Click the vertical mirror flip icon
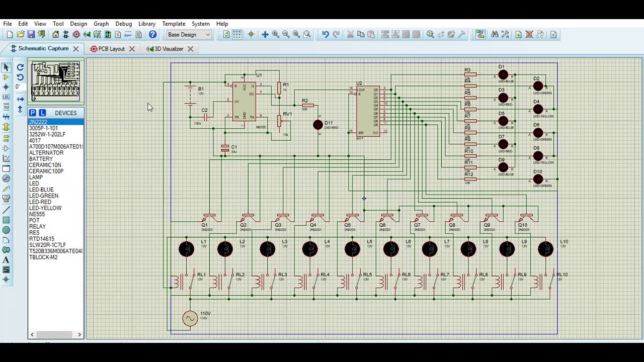The image size is (644, 362). coord(20,109)
